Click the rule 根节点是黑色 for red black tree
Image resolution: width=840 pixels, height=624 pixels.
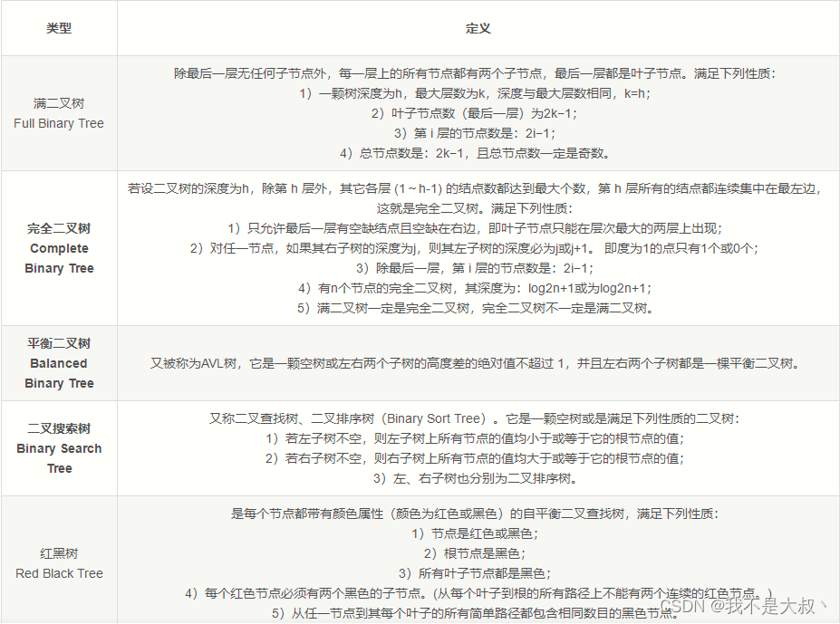(x=478, y=552)
